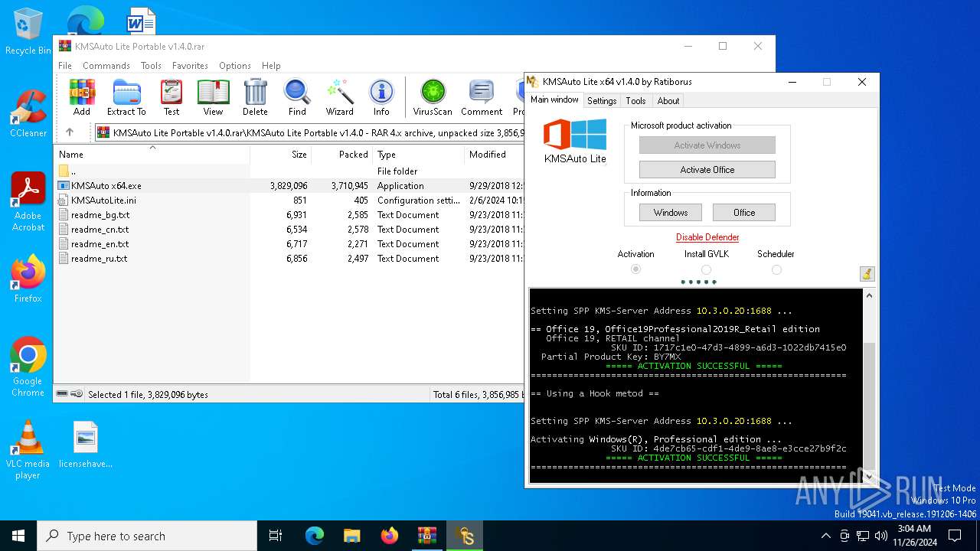980x551 pixels.
Task: Click the broom clear-log icon in KMSAuto
Action: [x=867, y=274]
